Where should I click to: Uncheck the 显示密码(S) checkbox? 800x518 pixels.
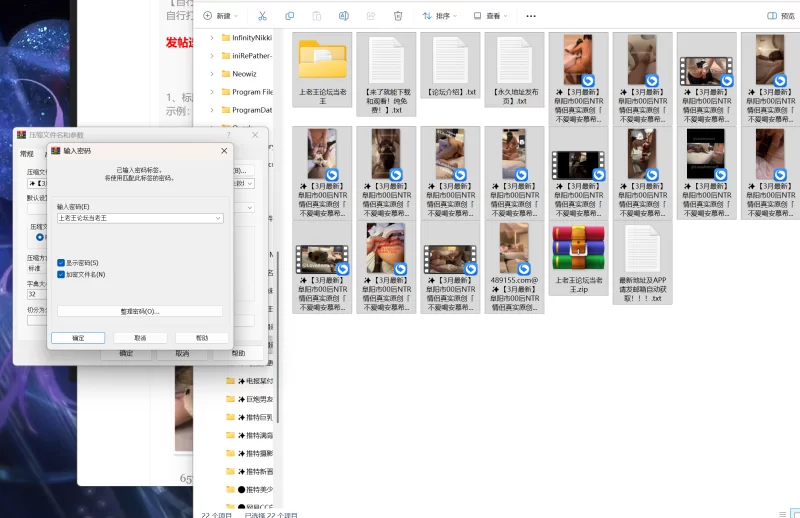[x=61, y=263]
